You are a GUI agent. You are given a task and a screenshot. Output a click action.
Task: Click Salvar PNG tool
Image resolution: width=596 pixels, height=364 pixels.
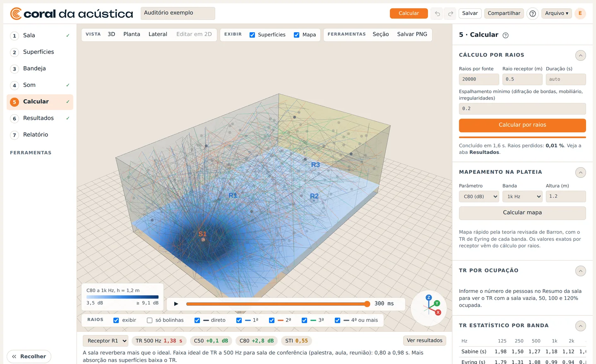coord(412,34)
